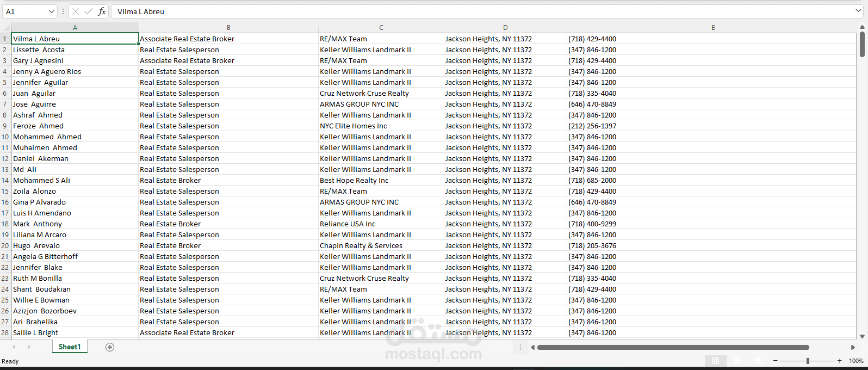Screen dimensions: 868x370
Task: Select column A header
Action: click(75, 28)
